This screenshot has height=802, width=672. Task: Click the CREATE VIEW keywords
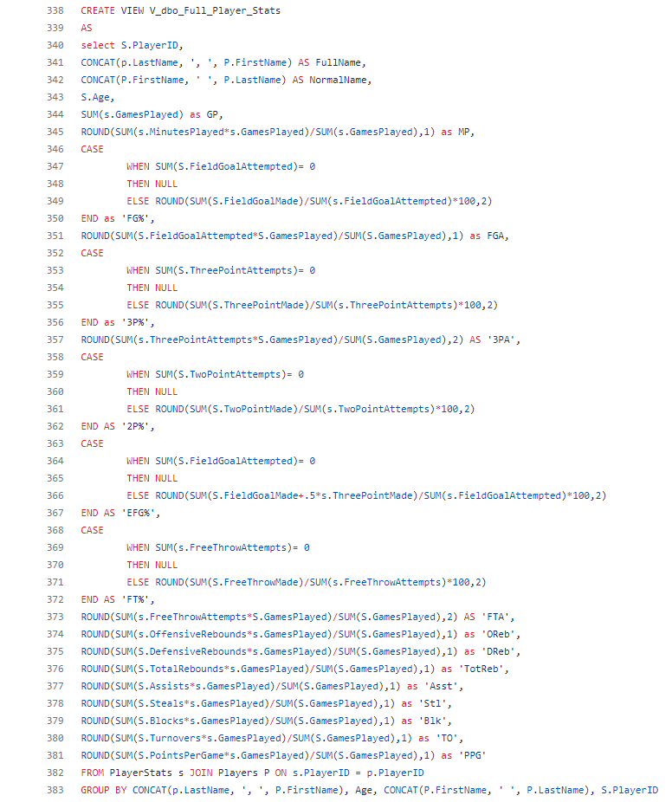click(114, 10)
